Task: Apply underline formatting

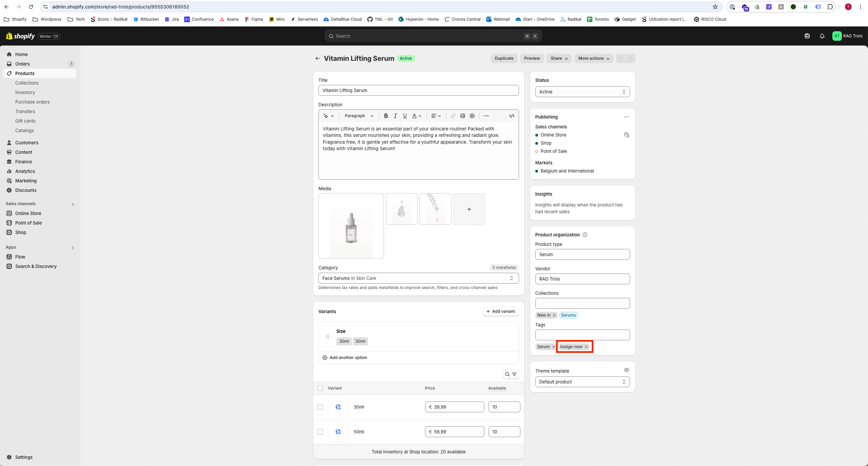Action: pyautogui.click(x=405, y=116)
